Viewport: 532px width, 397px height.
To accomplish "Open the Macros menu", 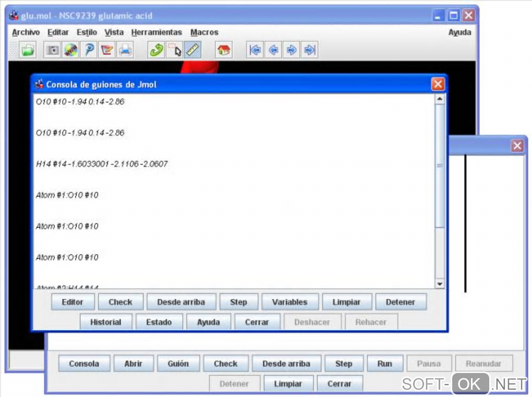I will (x=204, y=32).
